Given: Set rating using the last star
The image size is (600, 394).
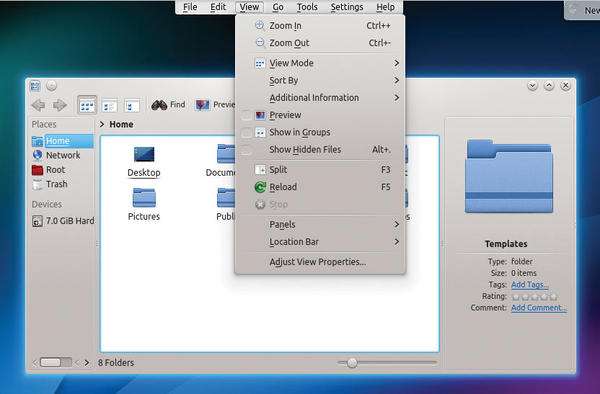Looking at the screenshot, I should point(553,296).
